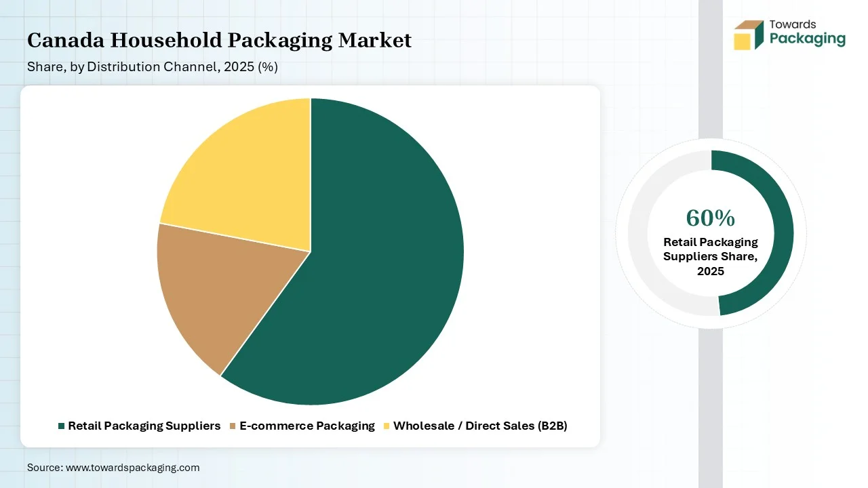
Task: Toggle the Retail Packaging Suppliers legend label
Action: [144, 426]
